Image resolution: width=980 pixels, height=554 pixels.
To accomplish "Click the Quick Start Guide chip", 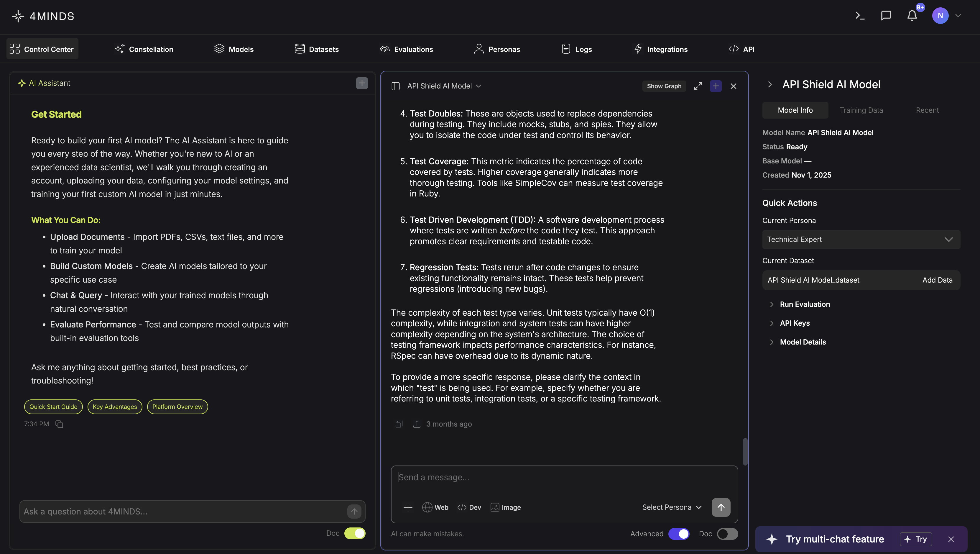I will coord(53,407).
